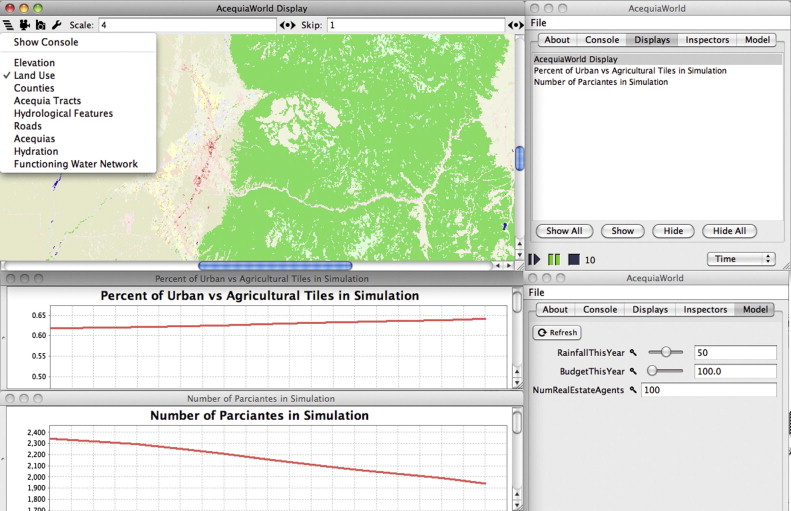791x511 pixels.
Task: Open File menu in upper AcequiaWorld window
Action: coord(538,23)
